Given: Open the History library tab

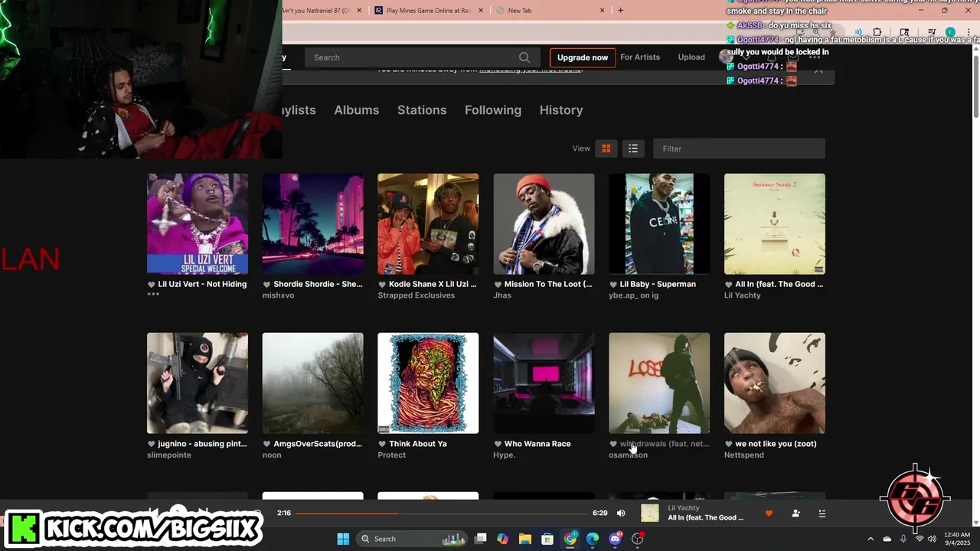Looking at the screenshot, I should [x=561, y=110].
